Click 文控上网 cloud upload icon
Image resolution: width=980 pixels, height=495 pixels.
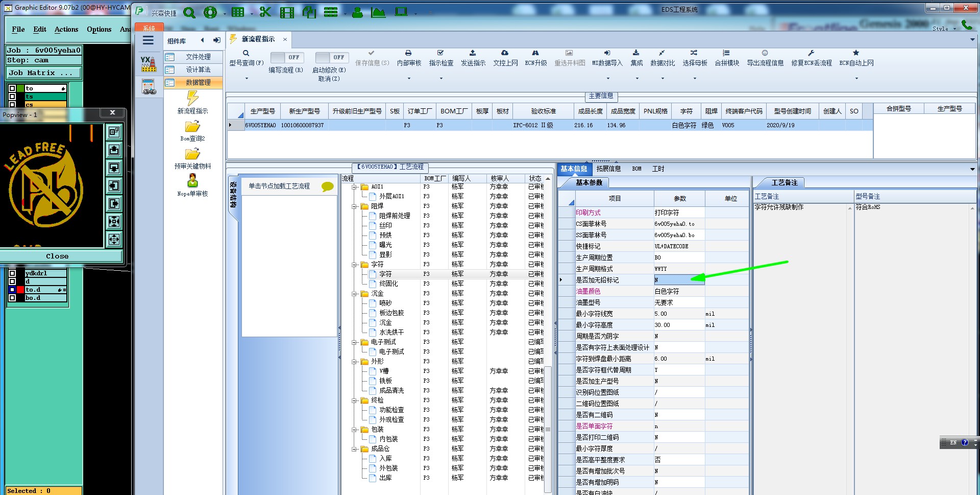tap(505, 53)
